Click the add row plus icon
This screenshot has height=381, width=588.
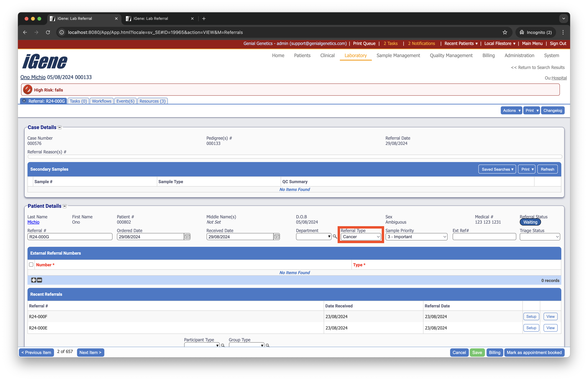click(34, 280)
